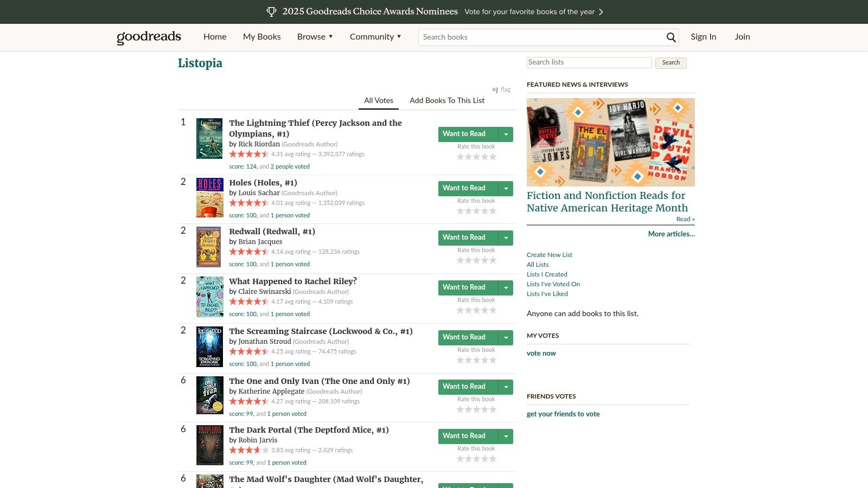The image size is (868, 488).
Task: Click Want to Read for Holes
Action: pyautogui.click(x=468, y=189)
